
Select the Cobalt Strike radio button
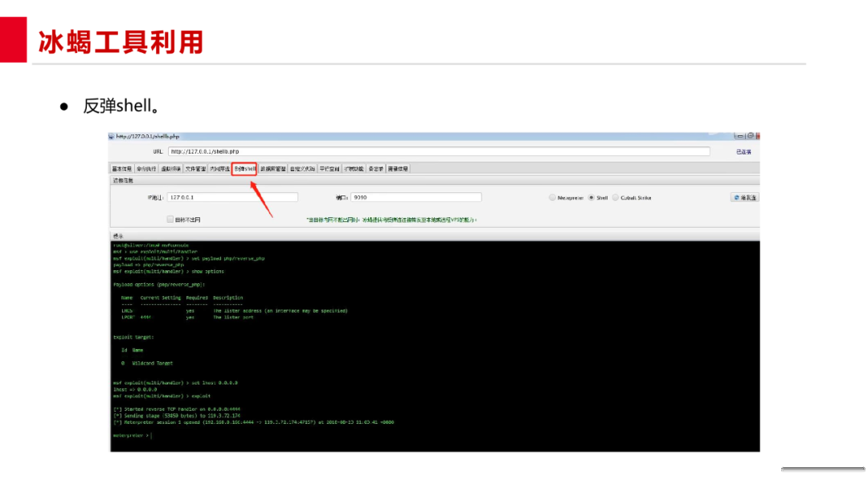615,198
